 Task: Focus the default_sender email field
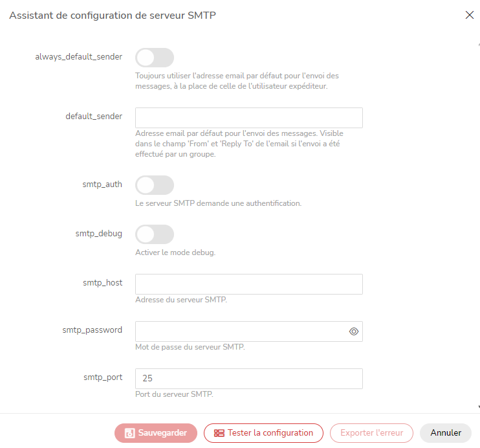click(249, 118)
